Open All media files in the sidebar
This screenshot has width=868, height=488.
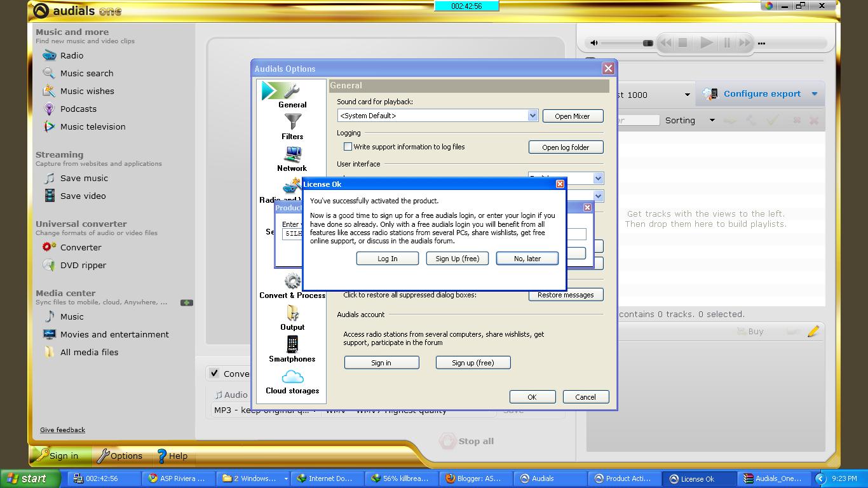pyautogui.click(x=80, y=352)
